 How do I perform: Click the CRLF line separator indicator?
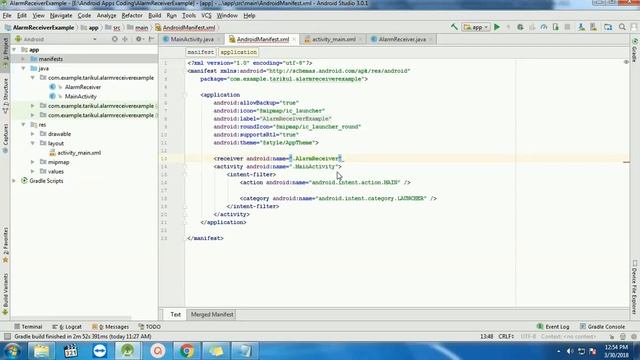point(506,337)
